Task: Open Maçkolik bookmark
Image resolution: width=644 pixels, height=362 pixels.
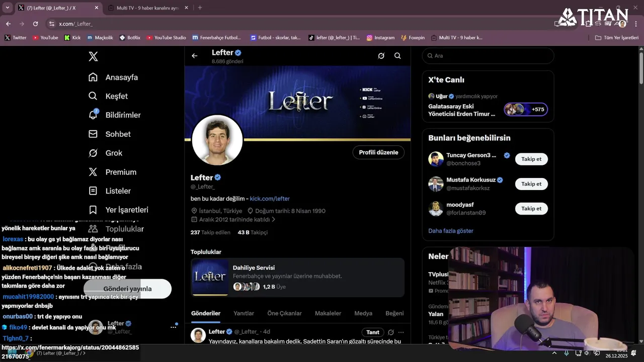Action: 100,38
